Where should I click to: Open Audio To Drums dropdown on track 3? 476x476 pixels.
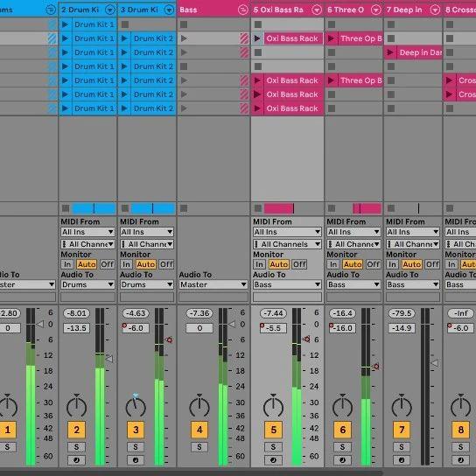coord(147,284)
